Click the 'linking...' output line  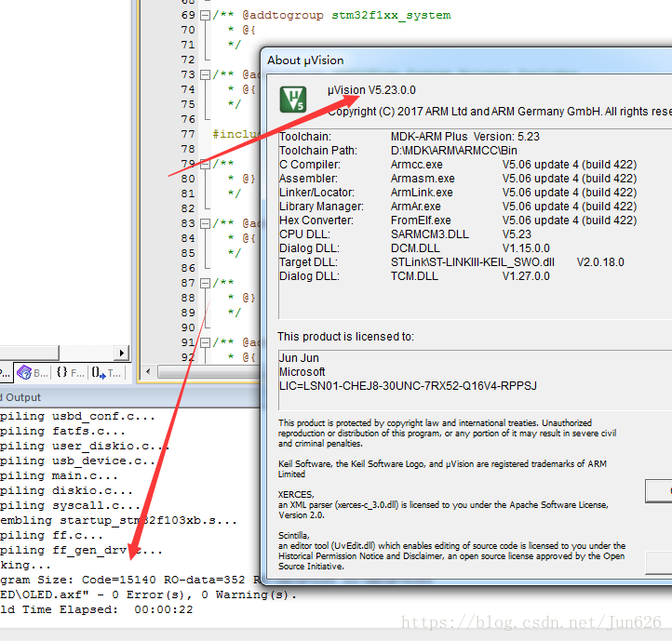click(25, 566)
